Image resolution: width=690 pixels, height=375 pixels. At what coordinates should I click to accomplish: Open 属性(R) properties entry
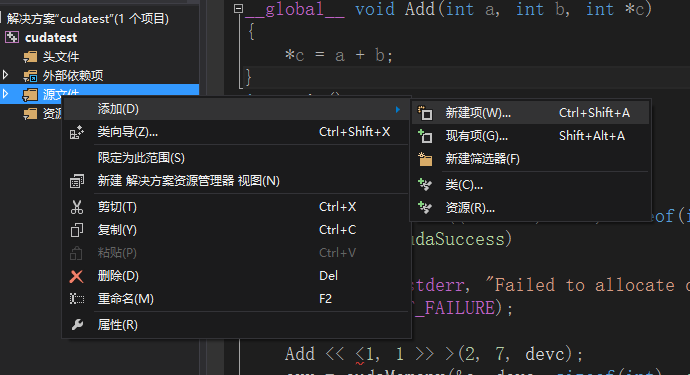pos(237,325)
